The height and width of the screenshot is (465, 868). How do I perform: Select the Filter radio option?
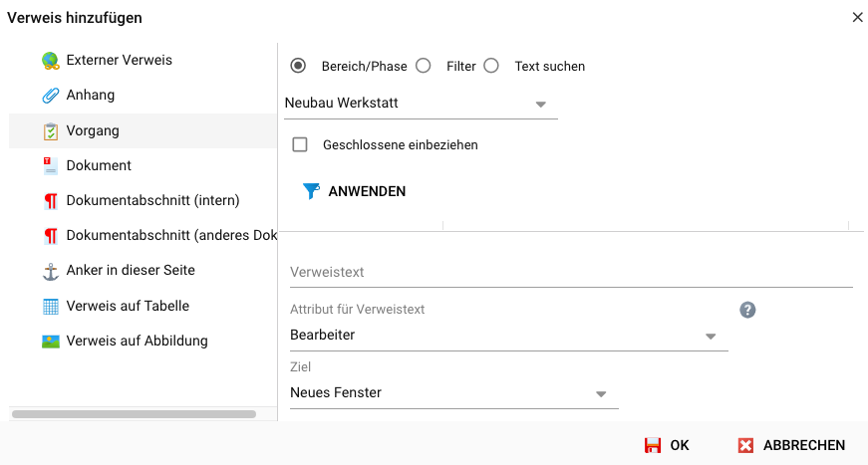point(424,66)
